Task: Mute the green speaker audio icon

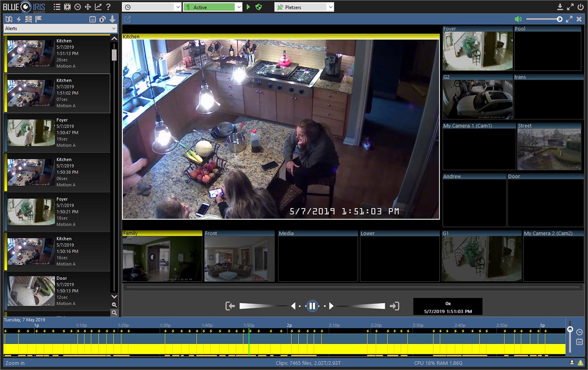Action: click(518, 19)
